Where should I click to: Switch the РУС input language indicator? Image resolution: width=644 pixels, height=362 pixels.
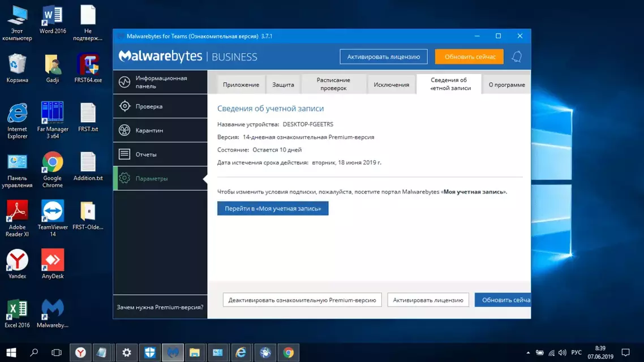pyautogui.click(x=576, y=352)
